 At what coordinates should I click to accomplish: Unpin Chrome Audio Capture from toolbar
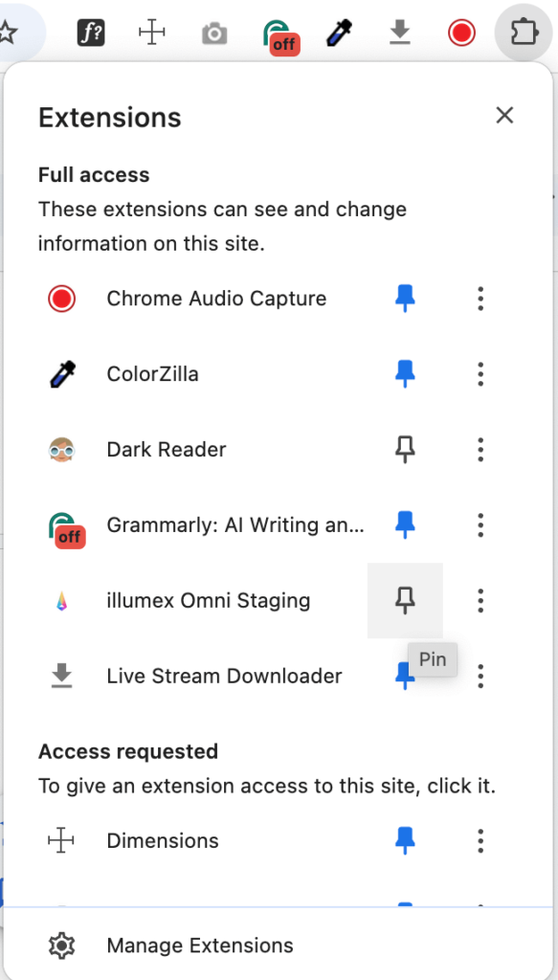tap(405, 299)
